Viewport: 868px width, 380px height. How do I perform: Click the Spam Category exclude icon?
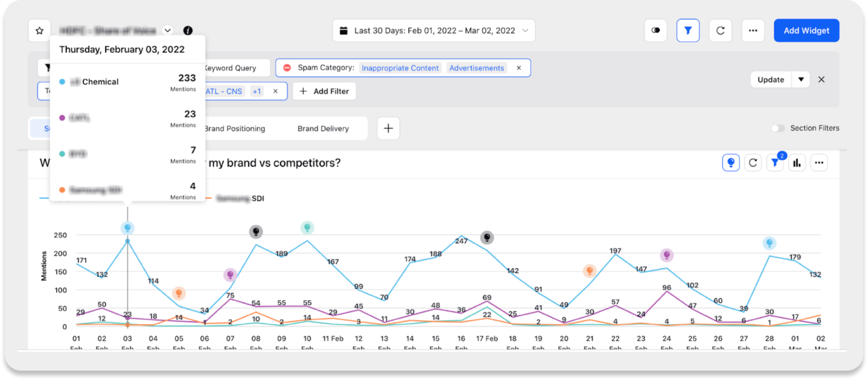(287, 68)
